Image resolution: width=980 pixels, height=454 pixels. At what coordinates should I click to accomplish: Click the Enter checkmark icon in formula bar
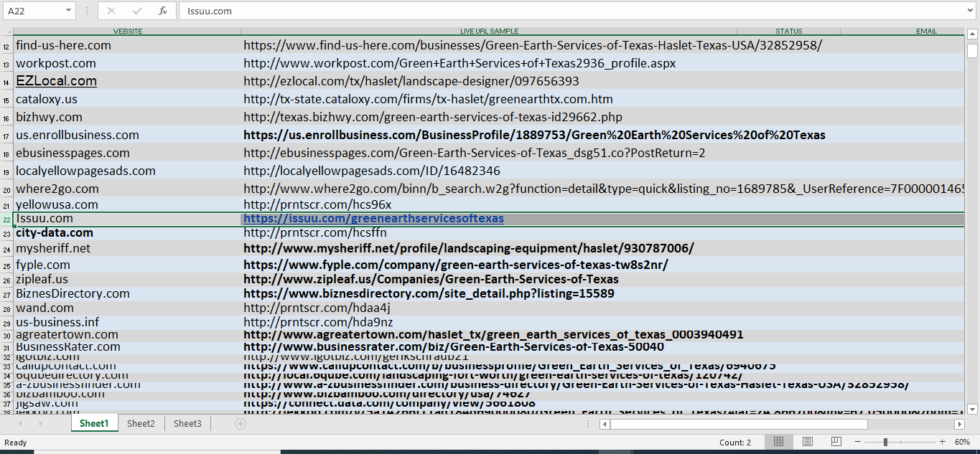(x=137, y=11)
